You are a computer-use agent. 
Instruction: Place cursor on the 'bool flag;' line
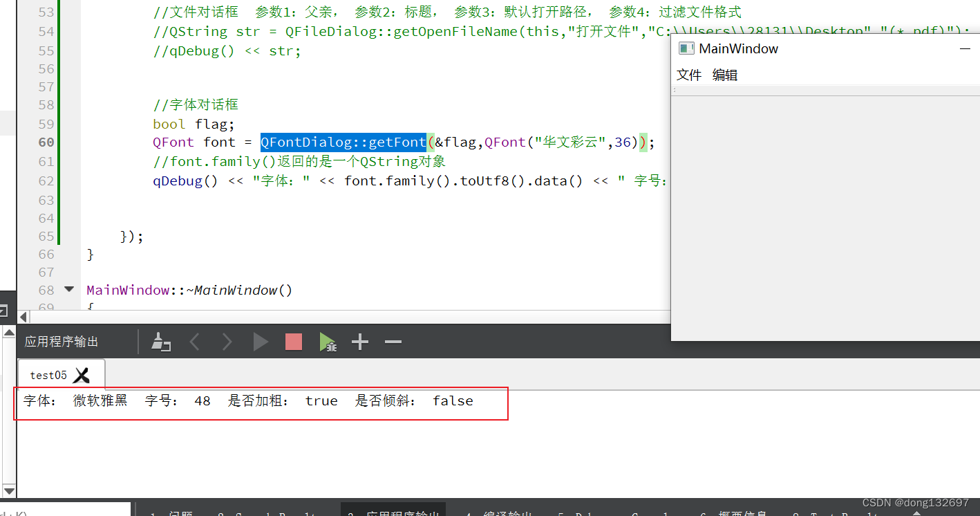pyautogui.click(x=194, y=124)
